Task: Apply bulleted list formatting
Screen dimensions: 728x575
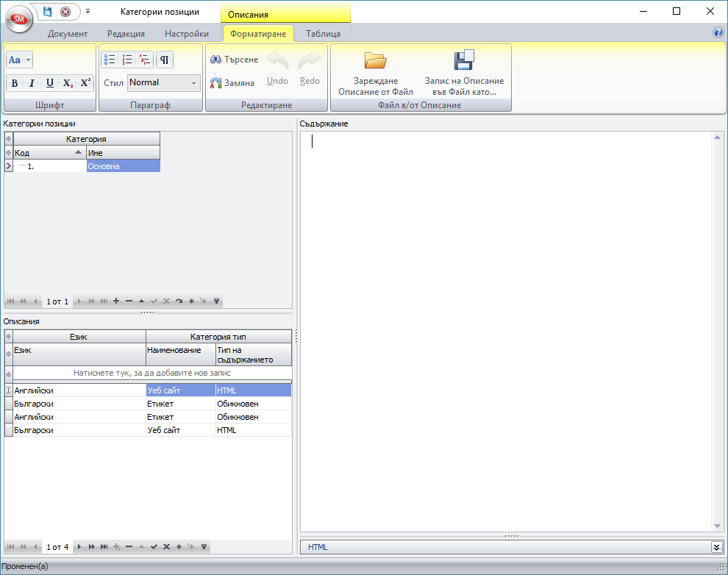Action: (110, 60)
